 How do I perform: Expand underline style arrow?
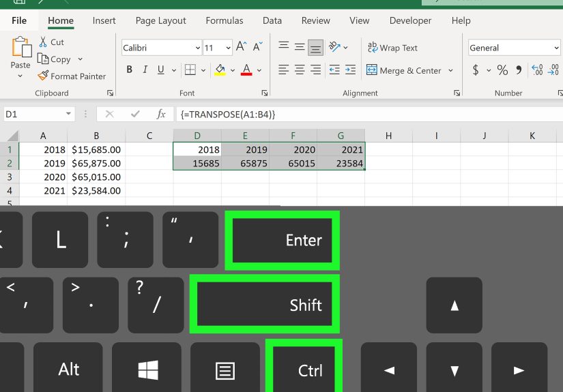[174, 70]
